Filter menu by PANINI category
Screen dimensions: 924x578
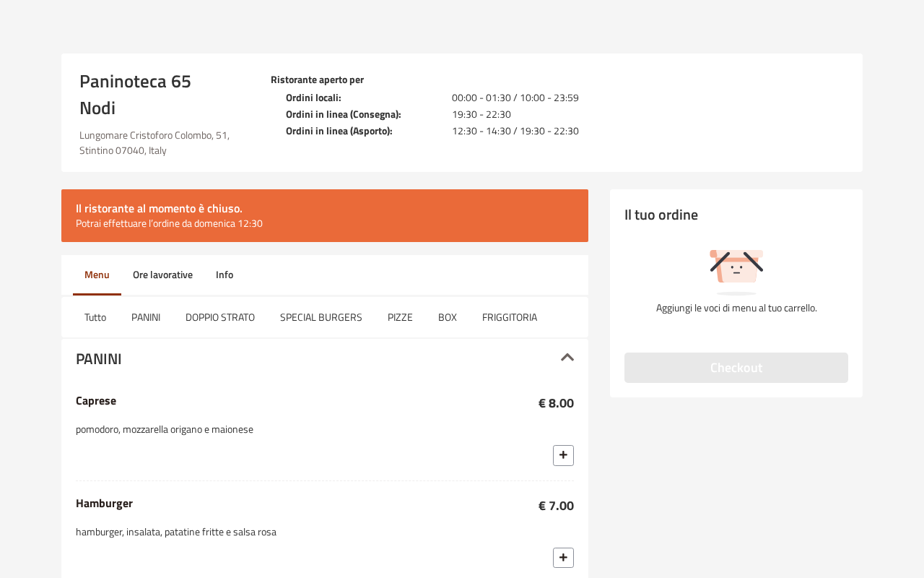146,317
